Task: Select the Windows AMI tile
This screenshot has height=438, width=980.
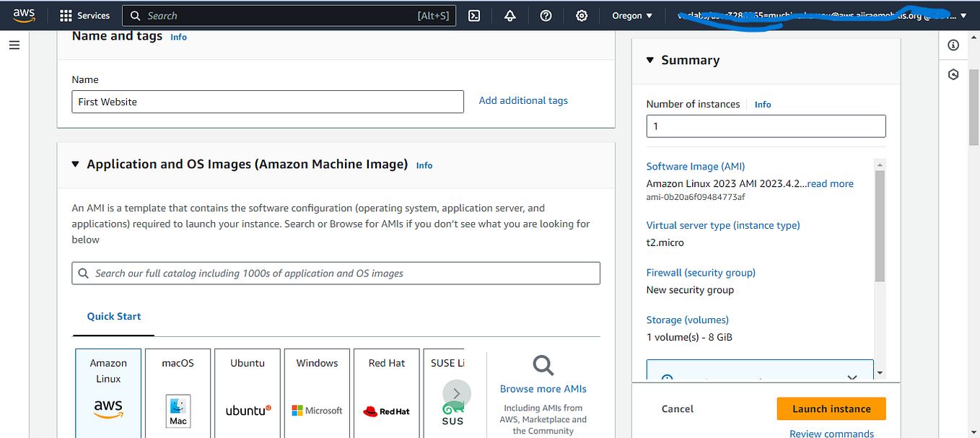Action: tap(316, 393)
